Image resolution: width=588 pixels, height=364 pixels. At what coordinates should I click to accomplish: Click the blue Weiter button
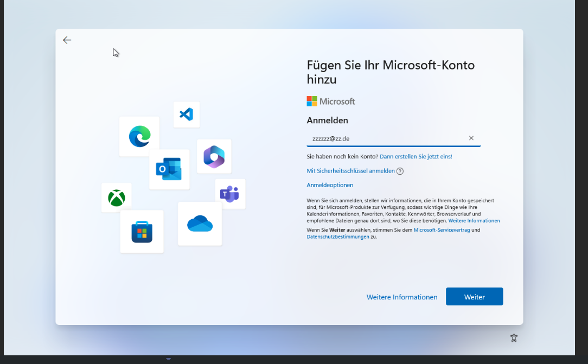pos(475,297)
